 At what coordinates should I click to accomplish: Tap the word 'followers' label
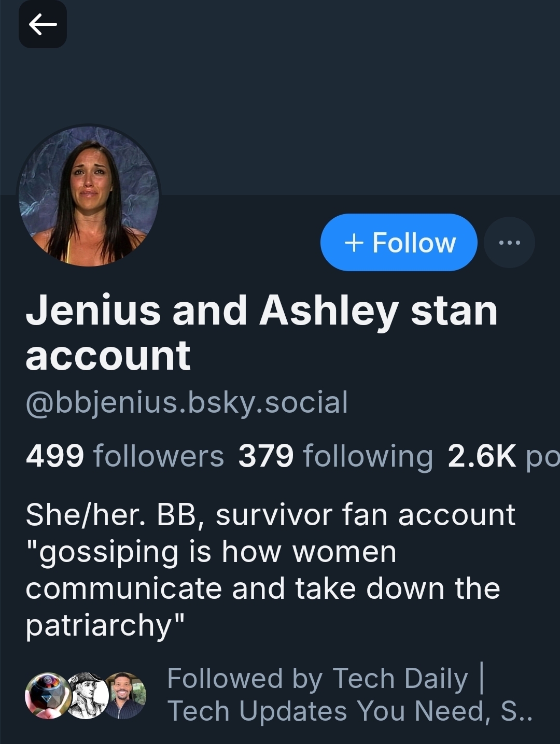pyautogui.click(x=158, y=456)
